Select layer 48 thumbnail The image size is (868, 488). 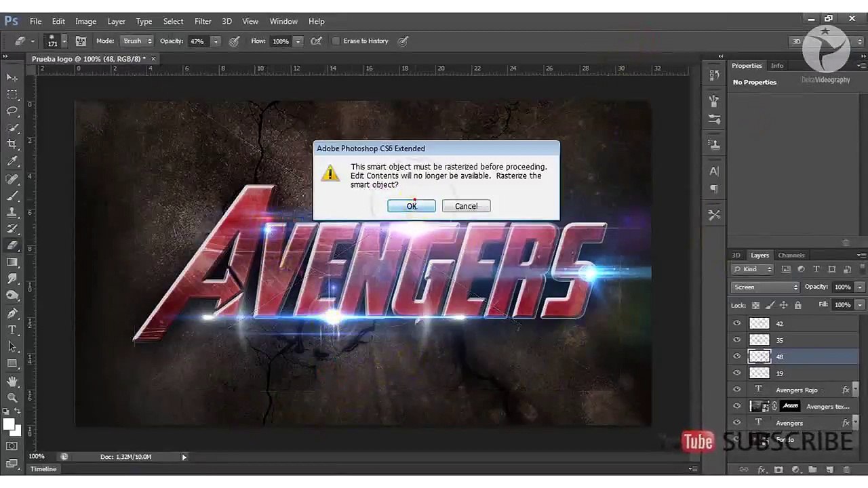[759, 357]
